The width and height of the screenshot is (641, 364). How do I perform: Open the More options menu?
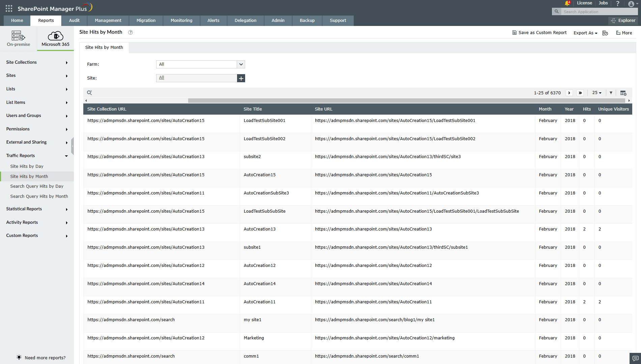click(x=624, y=33)
